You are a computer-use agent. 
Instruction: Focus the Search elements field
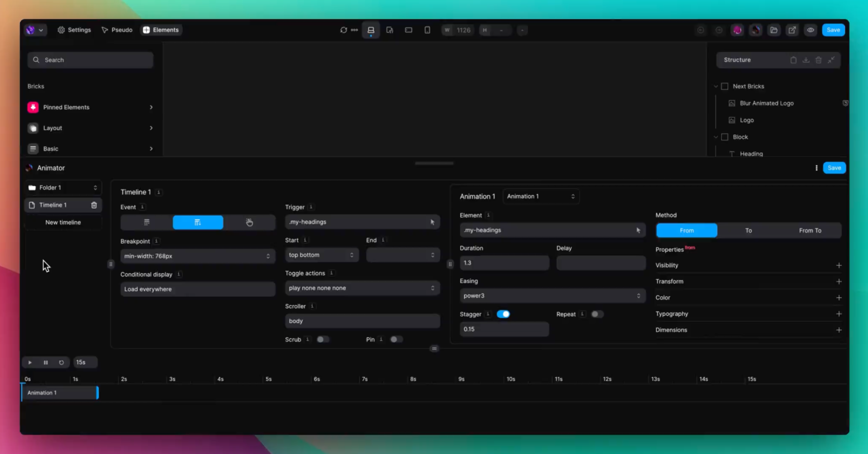(90, 60)
